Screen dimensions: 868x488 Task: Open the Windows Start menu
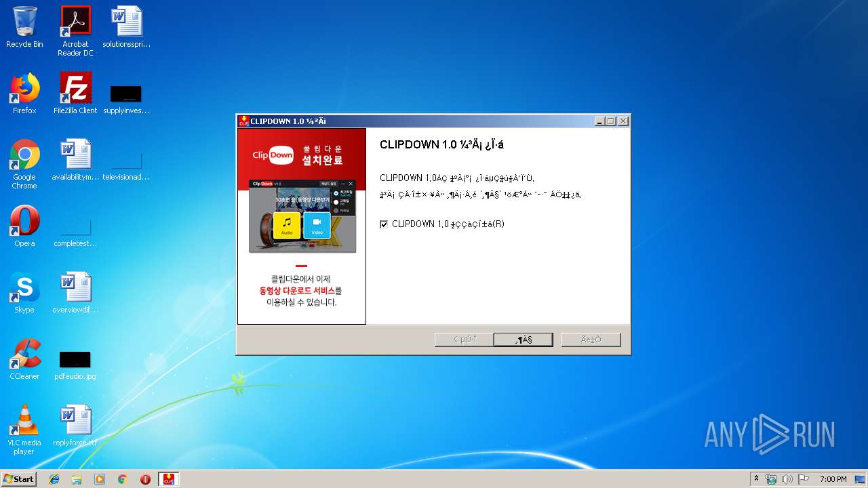tap(18, 479)
